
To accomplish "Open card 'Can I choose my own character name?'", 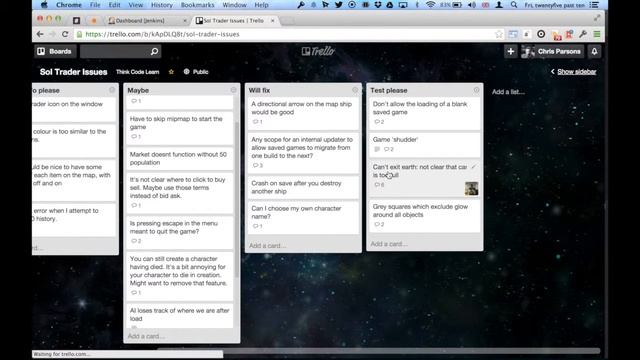I will (x=303, y=217).
